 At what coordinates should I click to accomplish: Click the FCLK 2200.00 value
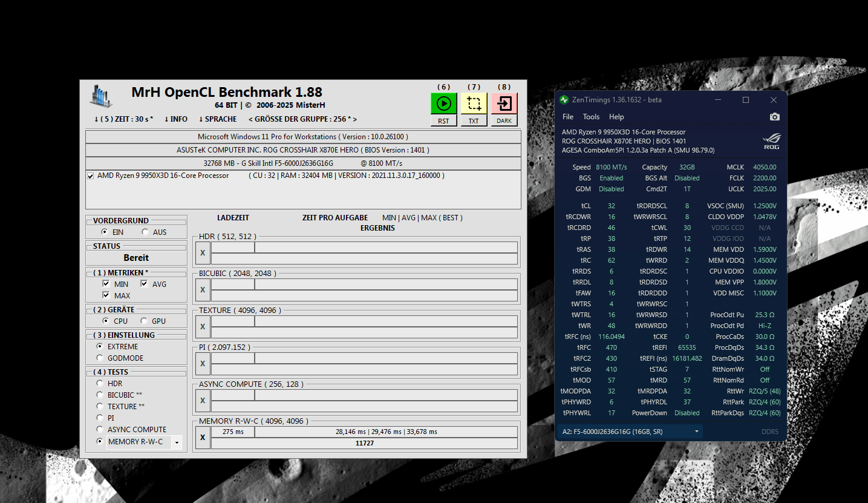[765, 178]
